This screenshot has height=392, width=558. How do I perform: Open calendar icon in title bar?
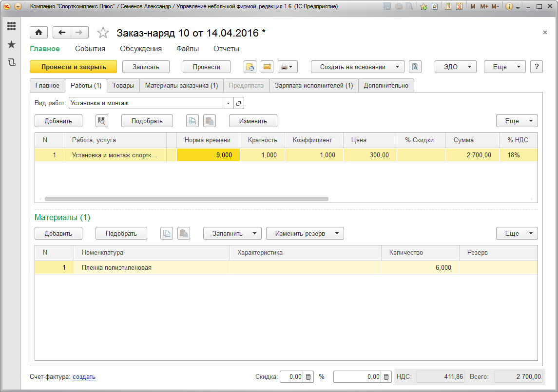pyautogui.click(x=460, y=6)
